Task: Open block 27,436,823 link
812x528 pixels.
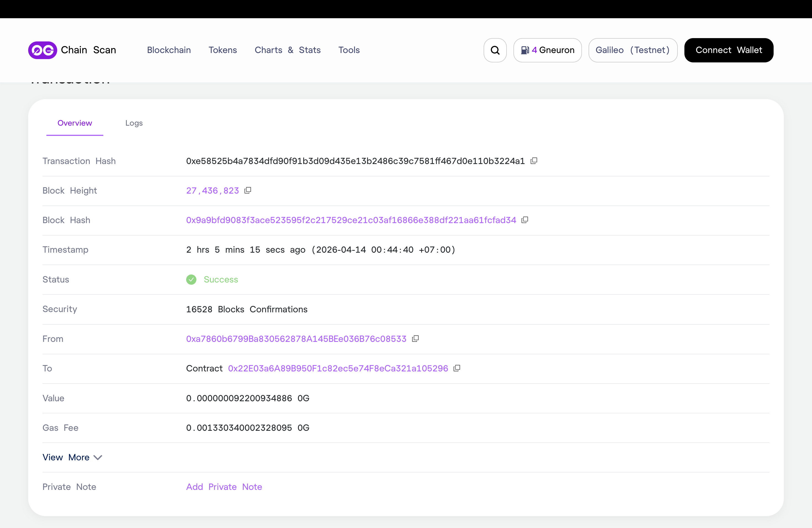Action: [x=212, y=191]
